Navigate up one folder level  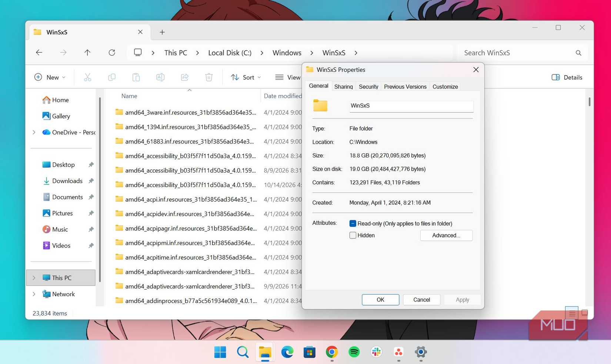87,53
